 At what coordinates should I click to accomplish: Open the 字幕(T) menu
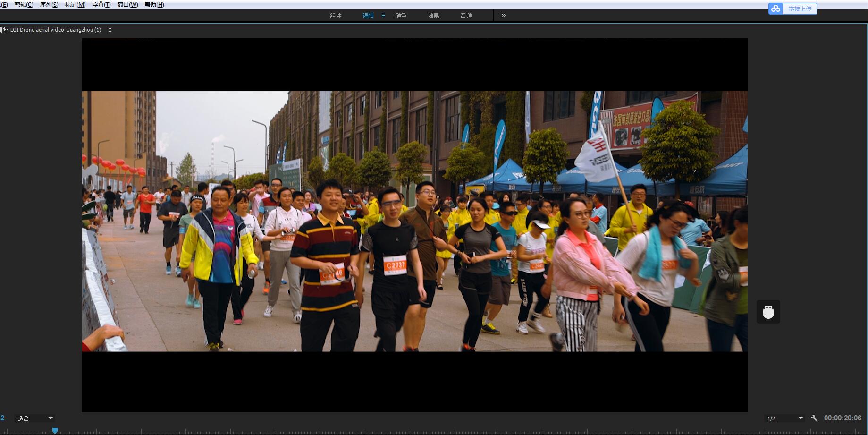coord(101,5)
